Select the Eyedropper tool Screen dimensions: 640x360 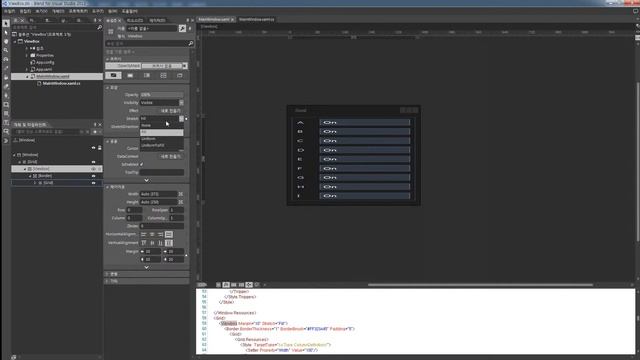[6, 68]
